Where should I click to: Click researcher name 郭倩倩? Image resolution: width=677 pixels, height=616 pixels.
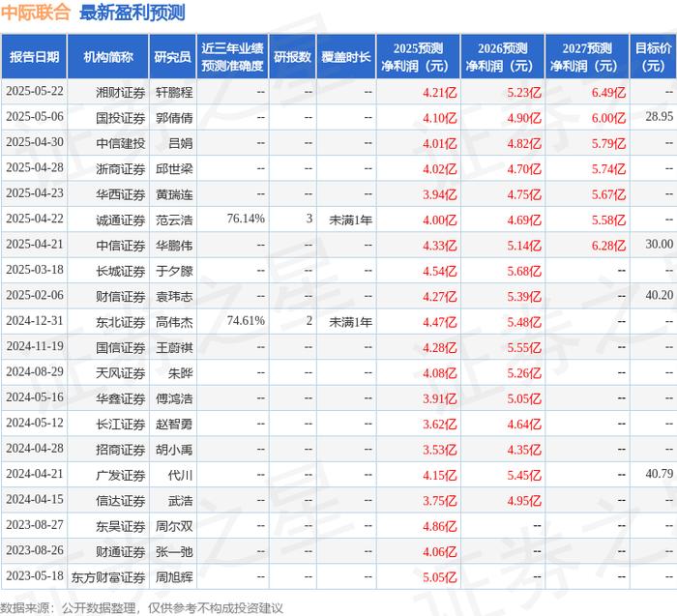tap(174, 118)
